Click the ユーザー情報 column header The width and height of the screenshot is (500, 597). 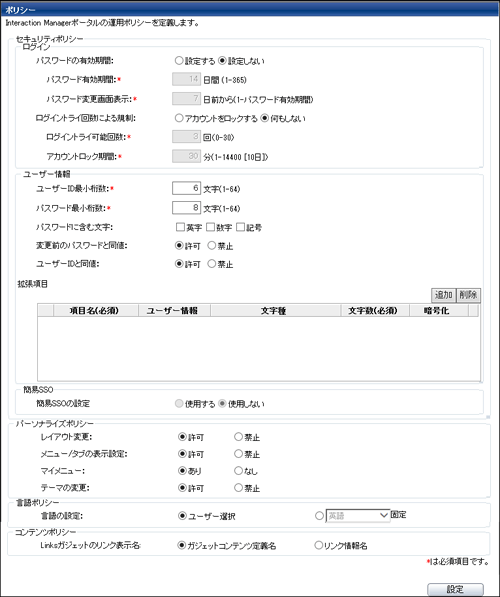[x=174, y=311]
